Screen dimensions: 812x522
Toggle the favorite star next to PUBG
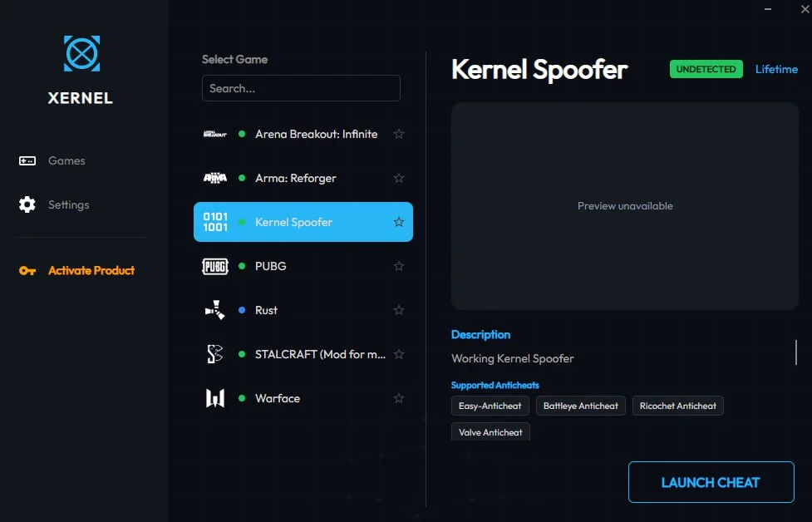pyautogui.click(x=399, y=266)
